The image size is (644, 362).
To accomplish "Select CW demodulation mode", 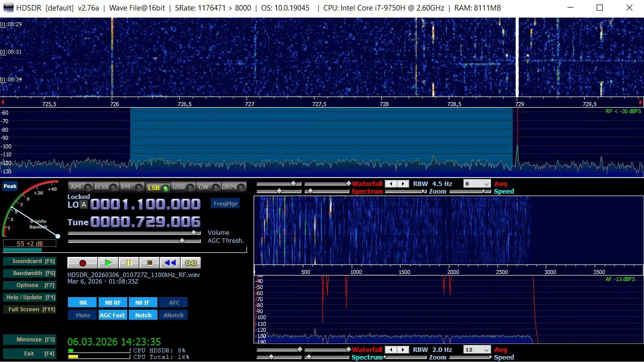I will 208,187.
